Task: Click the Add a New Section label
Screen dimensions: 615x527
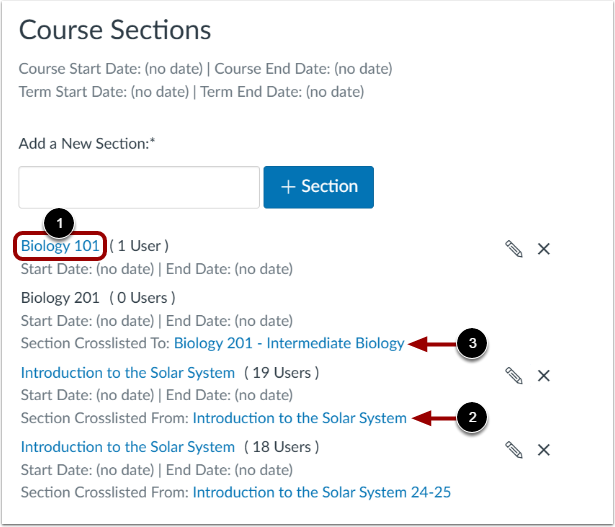Action: coord(87,144)
